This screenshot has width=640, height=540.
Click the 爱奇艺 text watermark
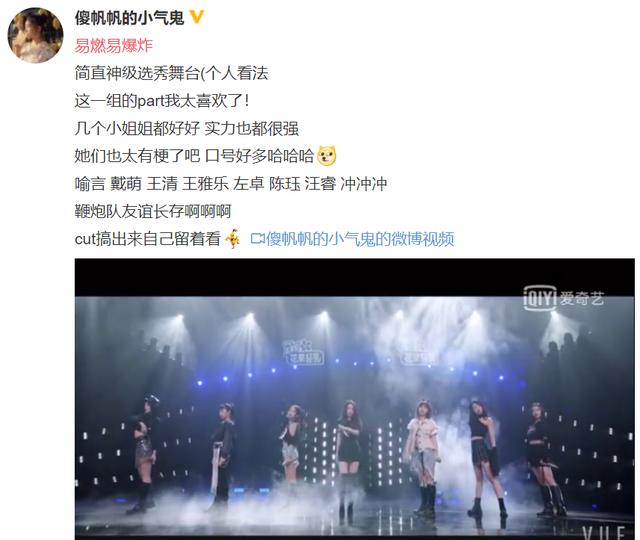(582, 299)
